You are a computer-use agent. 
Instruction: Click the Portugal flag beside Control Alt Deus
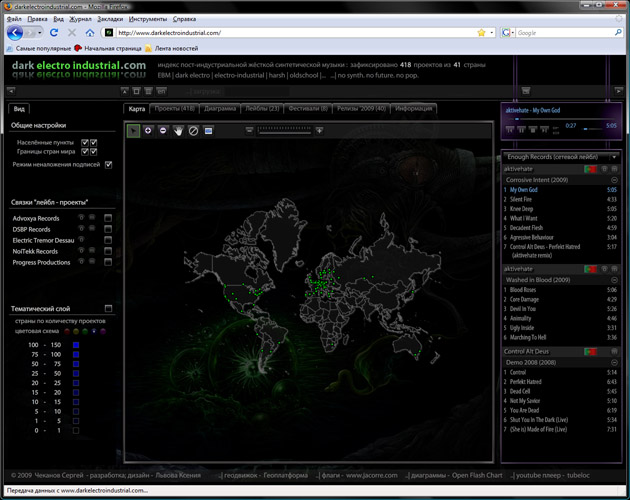(x=590, y=352)
